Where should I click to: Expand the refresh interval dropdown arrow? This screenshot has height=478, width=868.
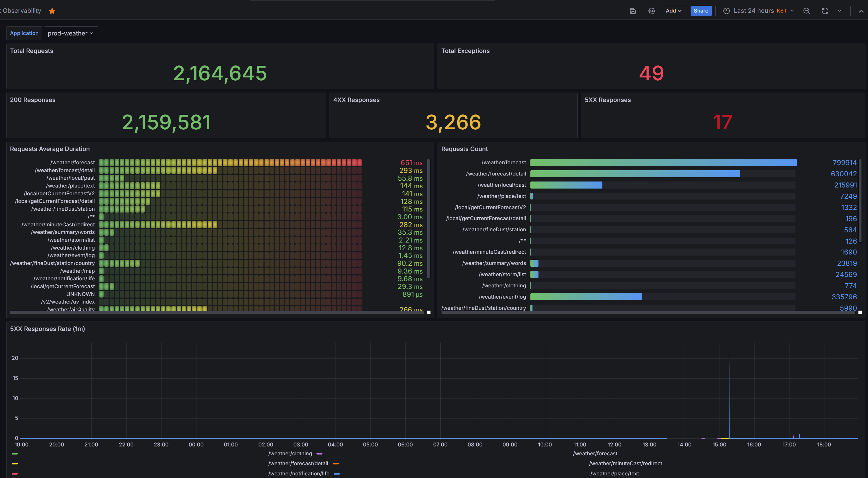[x=839, y=11]
